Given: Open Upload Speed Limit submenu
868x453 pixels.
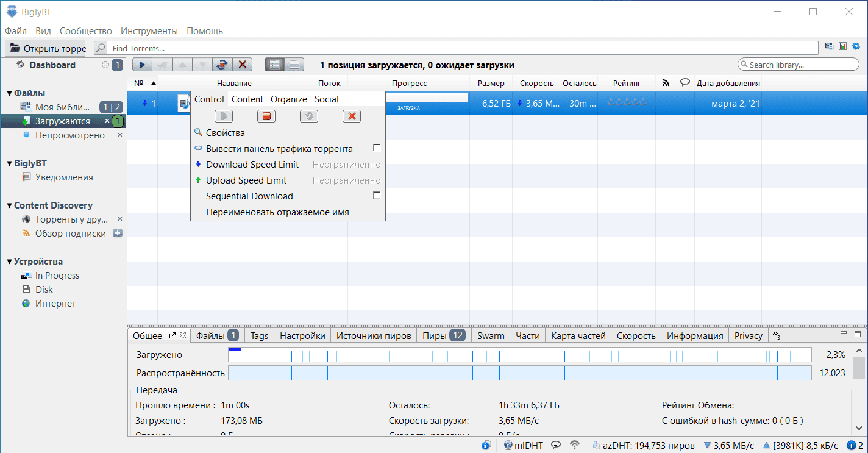Looking at the screenshot, I should tap(288, 180).
